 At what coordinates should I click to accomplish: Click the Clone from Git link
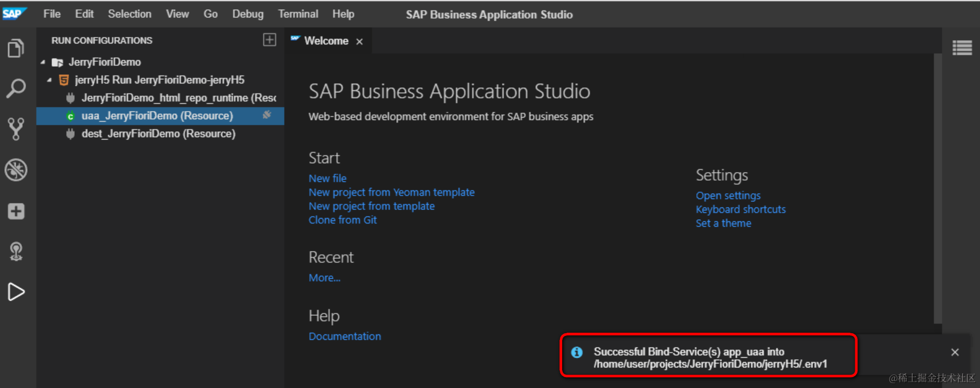click(343, 220)
